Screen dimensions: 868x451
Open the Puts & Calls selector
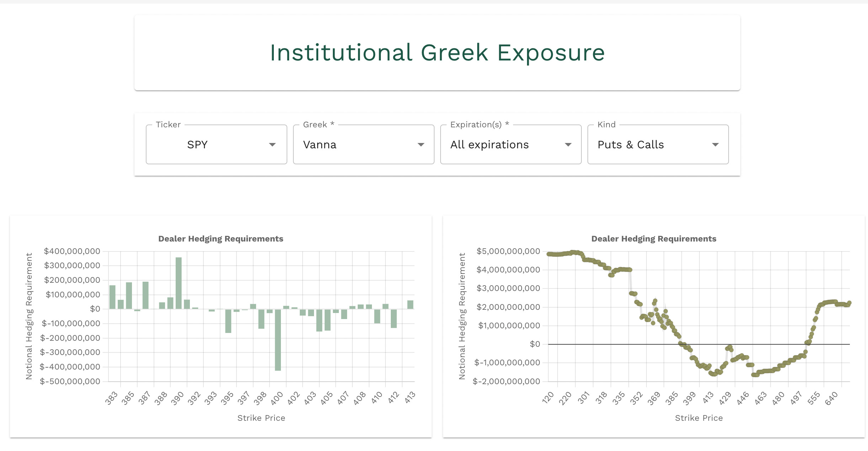point(630,145)
